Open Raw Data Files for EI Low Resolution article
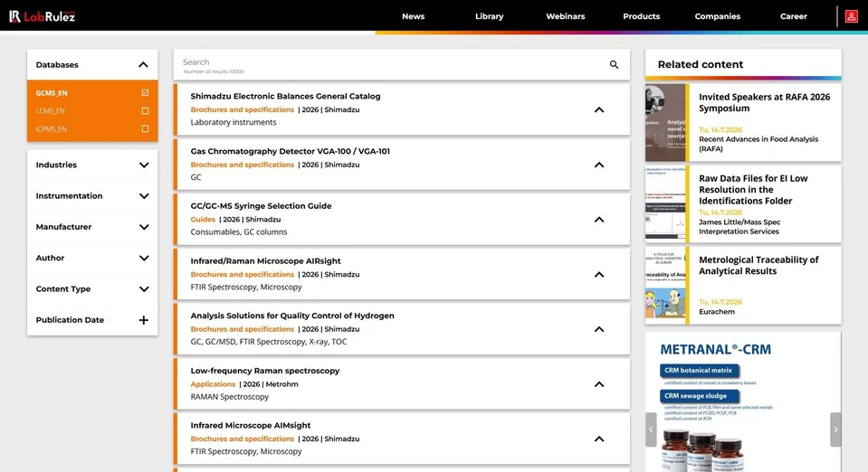This screenshot has height=472, width=868. point(753,189)
